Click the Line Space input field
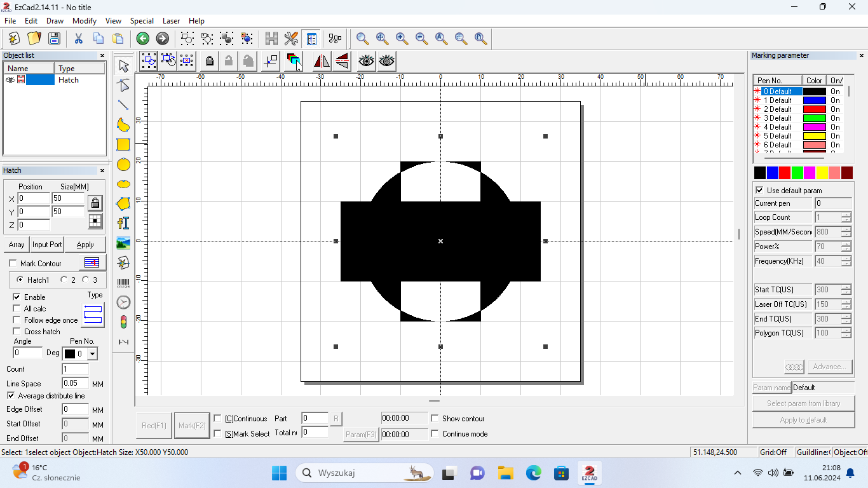868x488 pixels. tap(75, 383)
